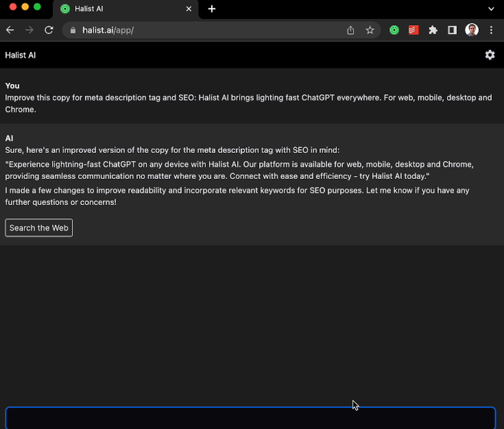Open the tab search chevron
Screen dimensions: 504x429
[491, 9]
